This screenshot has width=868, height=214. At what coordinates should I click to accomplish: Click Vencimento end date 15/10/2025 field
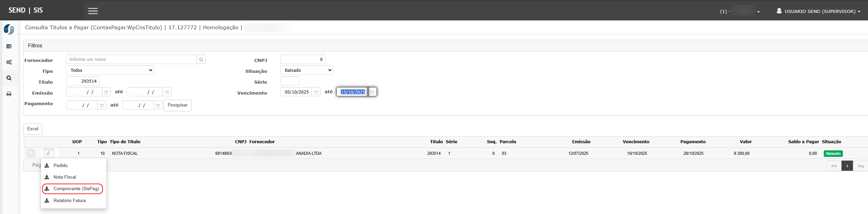pyautogui.click(x=352, y=92)
